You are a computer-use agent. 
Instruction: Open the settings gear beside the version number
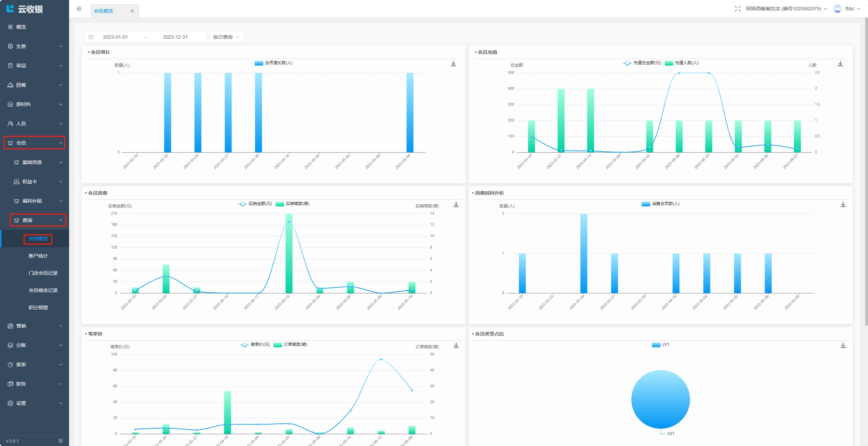pyautogui.click(x=60, y=441)
